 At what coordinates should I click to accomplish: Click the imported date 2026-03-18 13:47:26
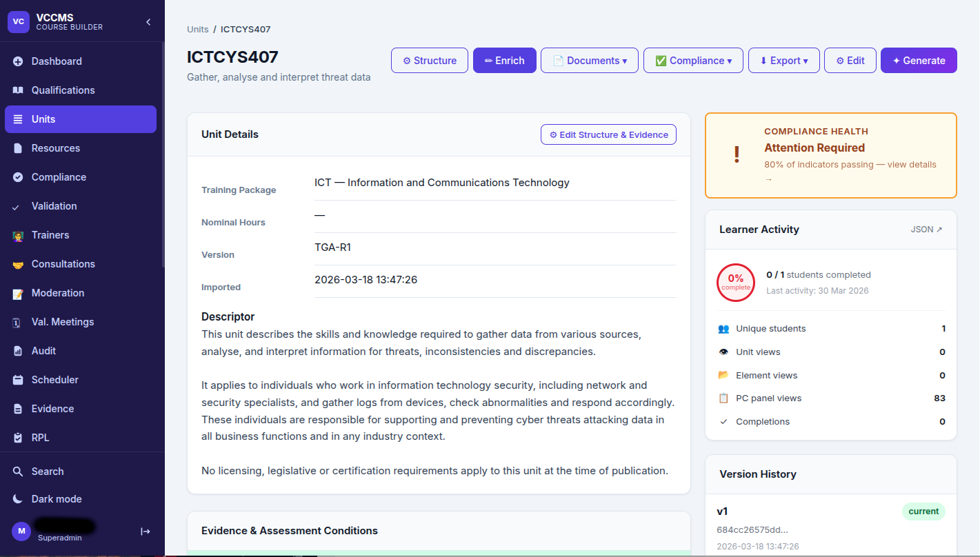click(366, 280)
